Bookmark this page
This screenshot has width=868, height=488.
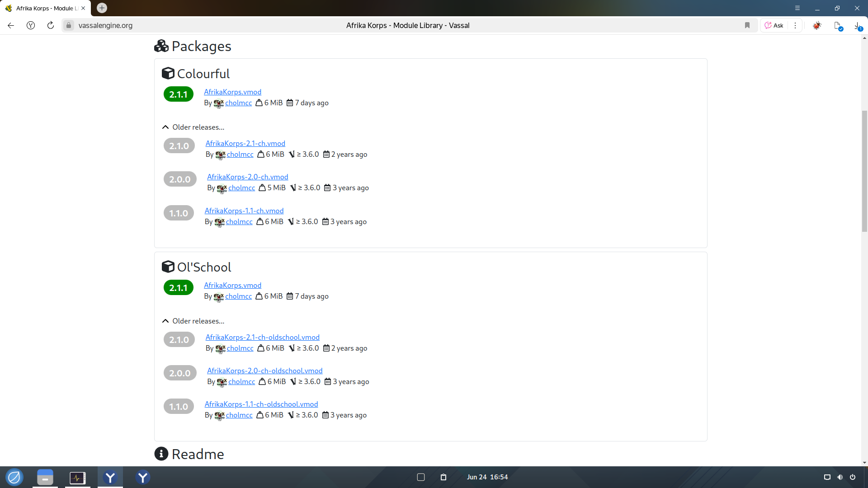pyautogui.click(x=747, y=25)
